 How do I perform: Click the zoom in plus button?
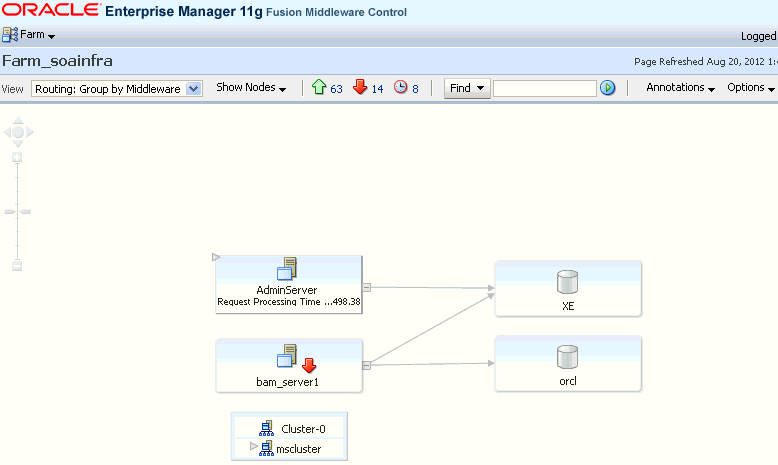click(x=17, y=157)
